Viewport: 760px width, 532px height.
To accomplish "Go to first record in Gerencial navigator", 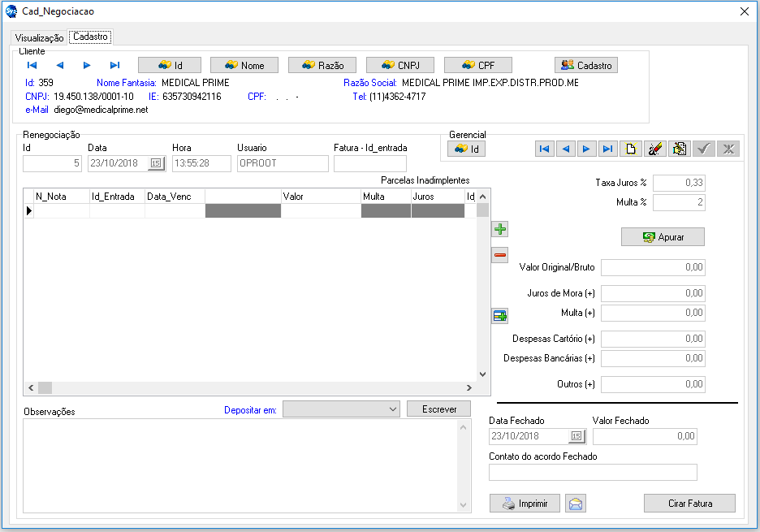I will [545, 149].
